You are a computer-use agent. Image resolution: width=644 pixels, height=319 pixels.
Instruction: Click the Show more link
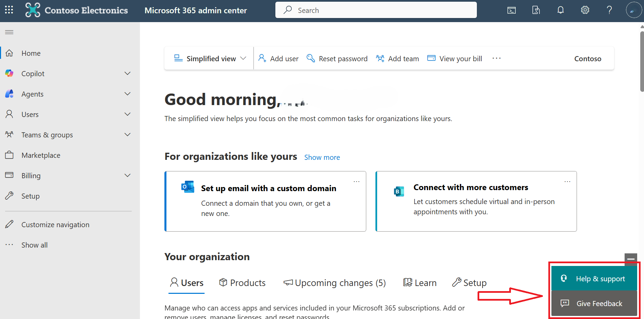(322, 157)
